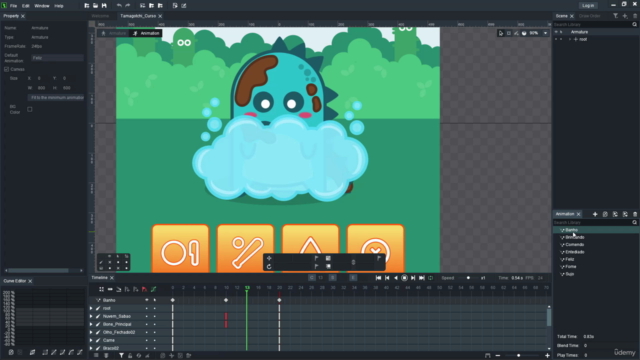This screenshot has width=640, height=360.
Task: Toggle visibility dot for root layer
Action: [x=147, y=309]
